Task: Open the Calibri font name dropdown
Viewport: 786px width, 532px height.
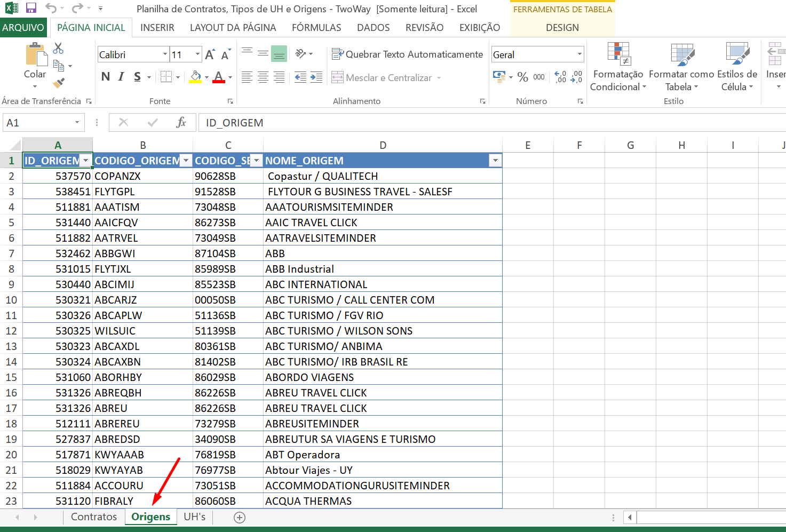Action: pos(165,54)
